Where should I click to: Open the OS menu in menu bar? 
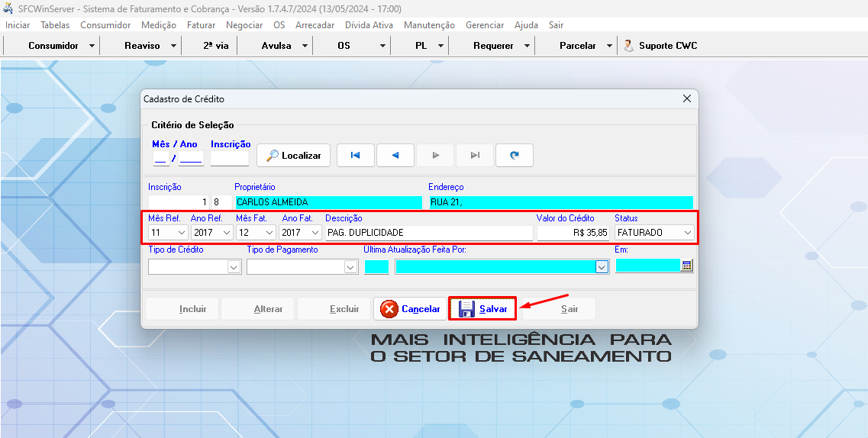click(279, 25)
